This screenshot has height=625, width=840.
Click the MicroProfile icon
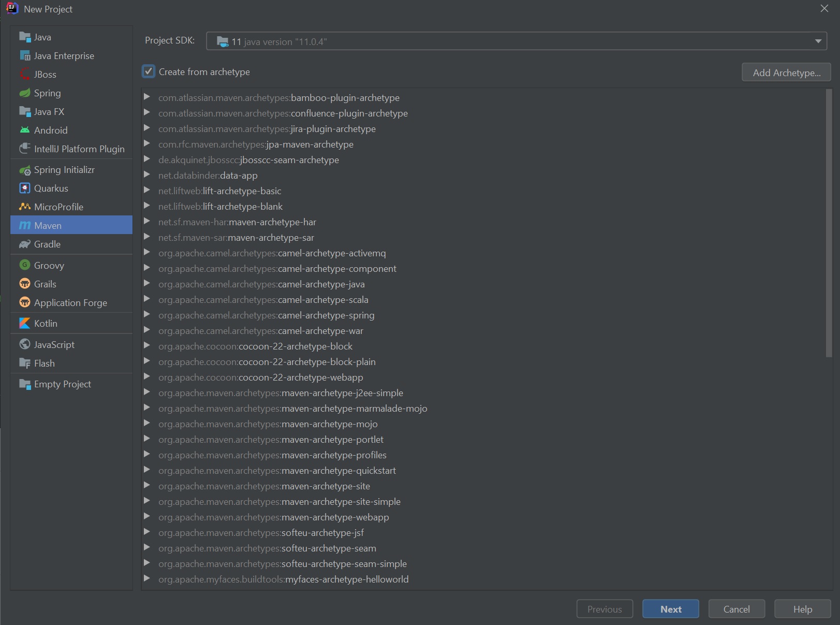24,207
